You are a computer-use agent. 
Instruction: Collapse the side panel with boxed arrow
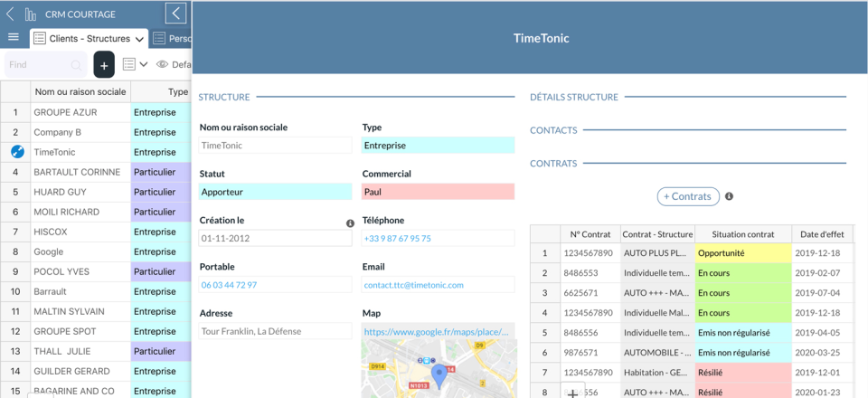coord(176,14)
